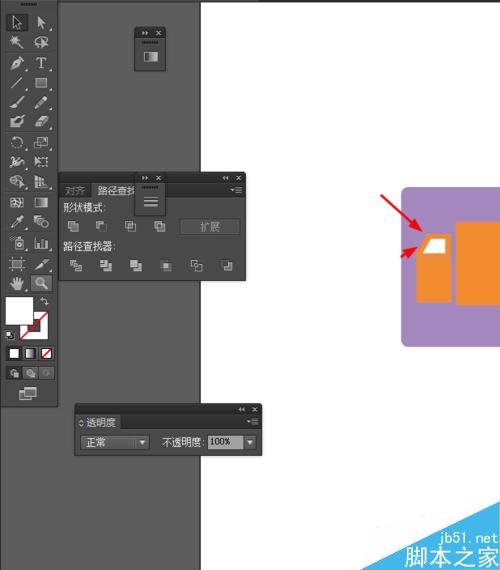This screenshot has height=570, width=500.
Task: Select the Pencil tool
Action: coord(41,102)
